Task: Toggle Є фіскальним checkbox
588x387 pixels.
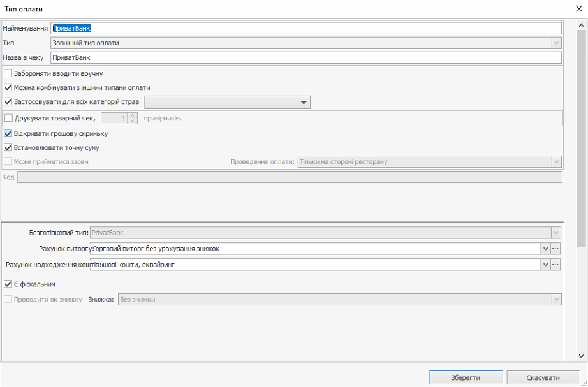Action: click(x=8, y=284)
